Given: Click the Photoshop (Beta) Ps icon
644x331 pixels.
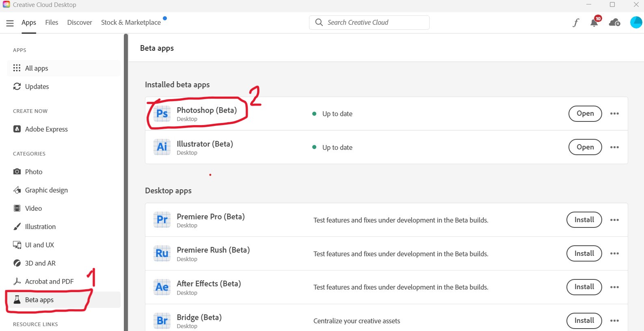Looking at the screenshot, I should point(162,114).
